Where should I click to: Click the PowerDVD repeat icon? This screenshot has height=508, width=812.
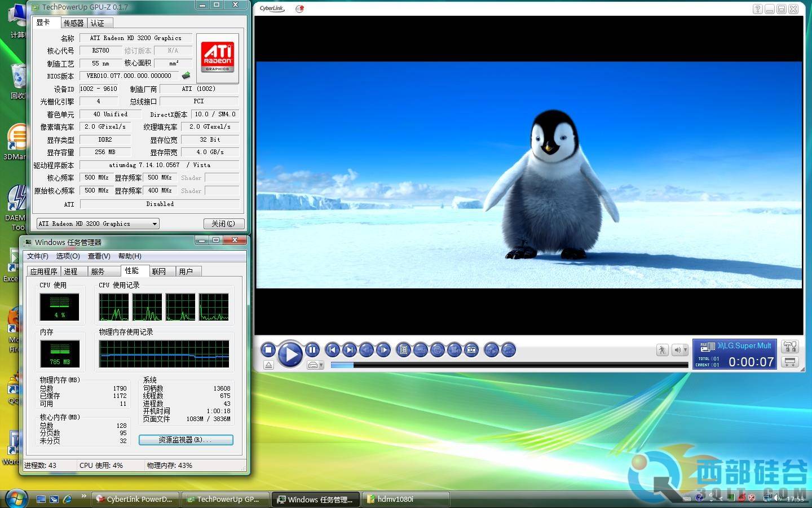tap(492, 350)
